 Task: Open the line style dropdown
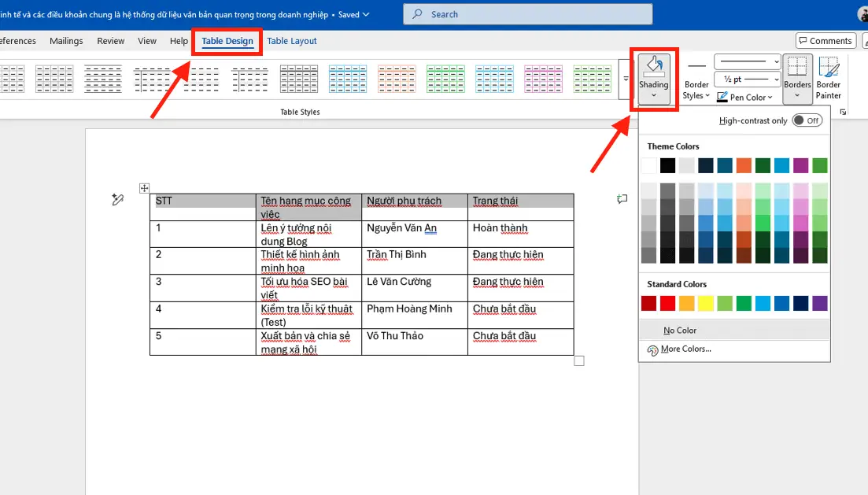tap(747, 61)
